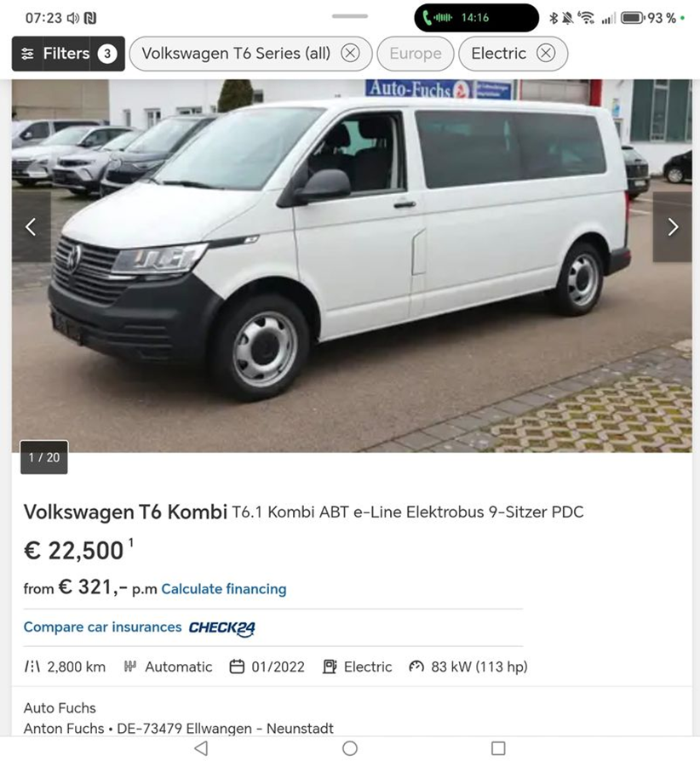This screenshot has height=761, width=700.
Task: Open Compare car insurances link
Action: click(x=102, y=627)
